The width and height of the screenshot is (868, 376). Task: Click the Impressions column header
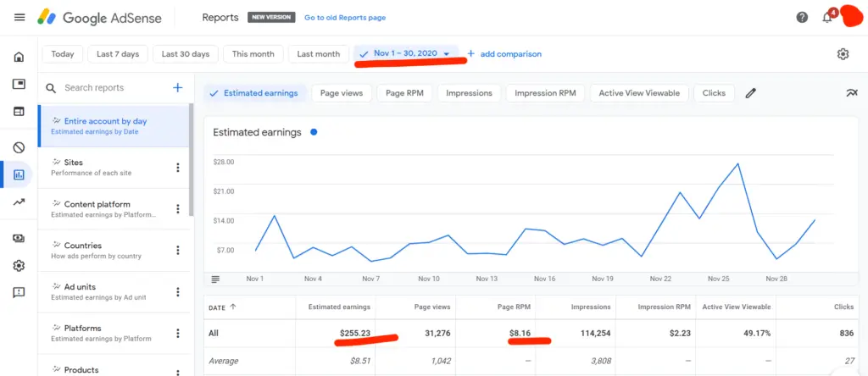(591, 307)
